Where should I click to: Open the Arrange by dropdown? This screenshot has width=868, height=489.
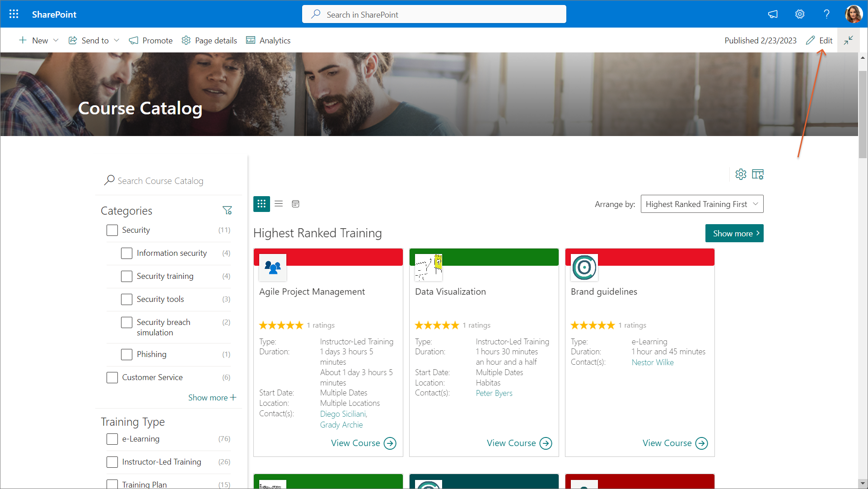[x=701, y=204]
